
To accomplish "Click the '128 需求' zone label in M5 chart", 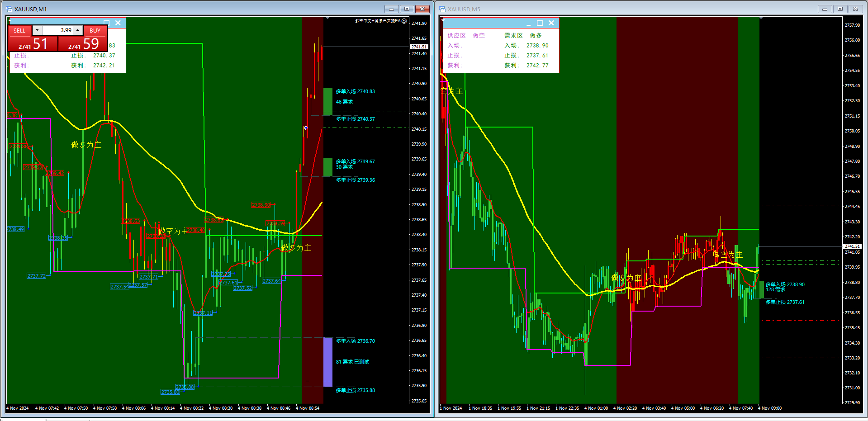I will click(775, 289).
